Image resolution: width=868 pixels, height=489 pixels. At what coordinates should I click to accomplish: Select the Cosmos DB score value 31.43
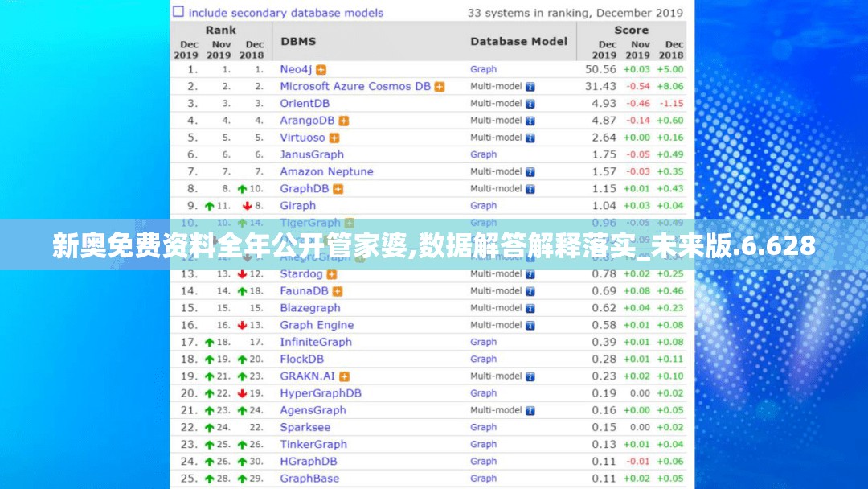click(600, 86)
